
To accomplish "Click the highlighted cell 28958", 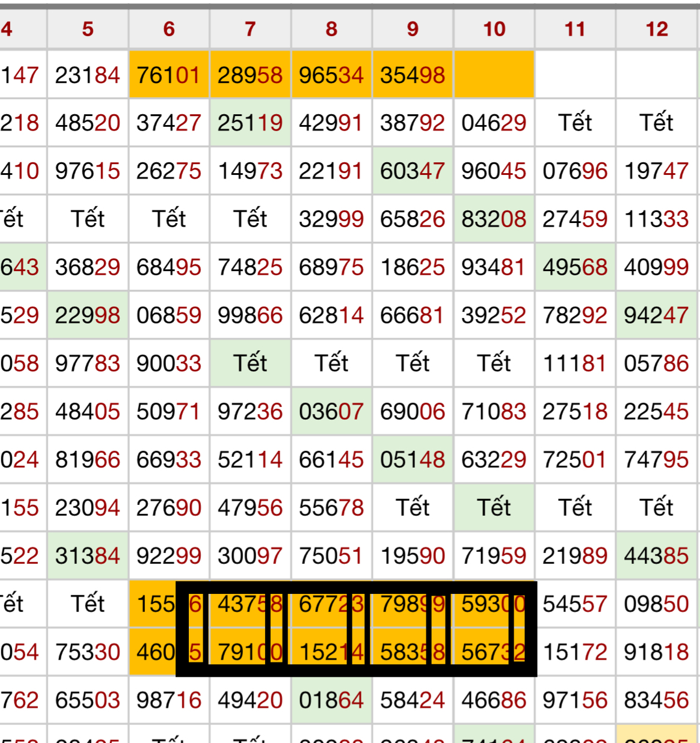I will pyautogui.click(x=250, y=75).
